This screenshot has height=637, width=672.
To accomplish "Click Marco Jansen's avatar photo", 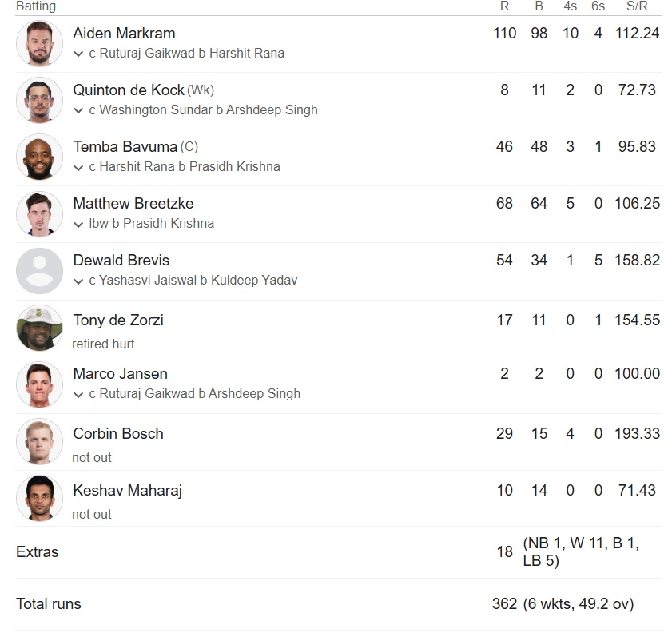I will [x=39, y=384].
